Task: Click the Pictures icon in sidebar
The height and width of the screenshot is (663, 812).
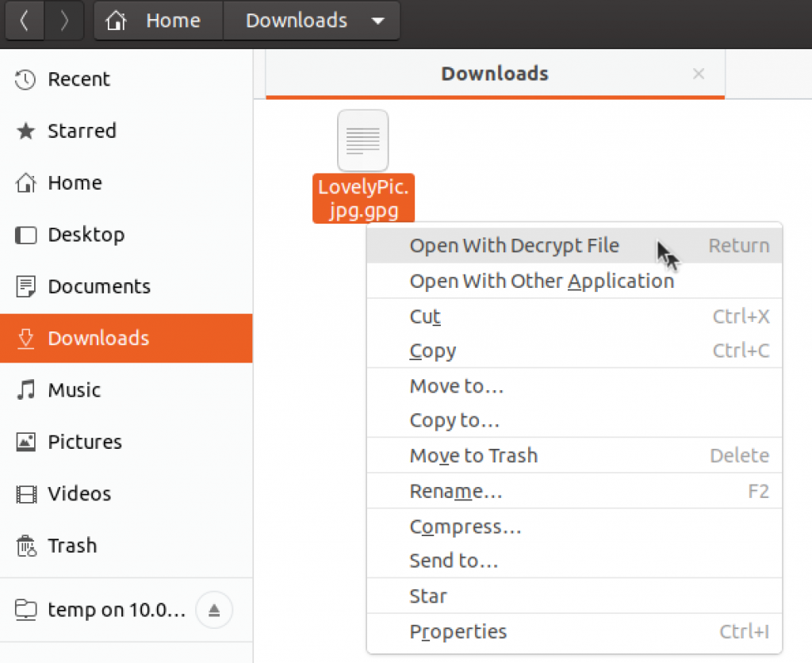Action: coord(25,442)
